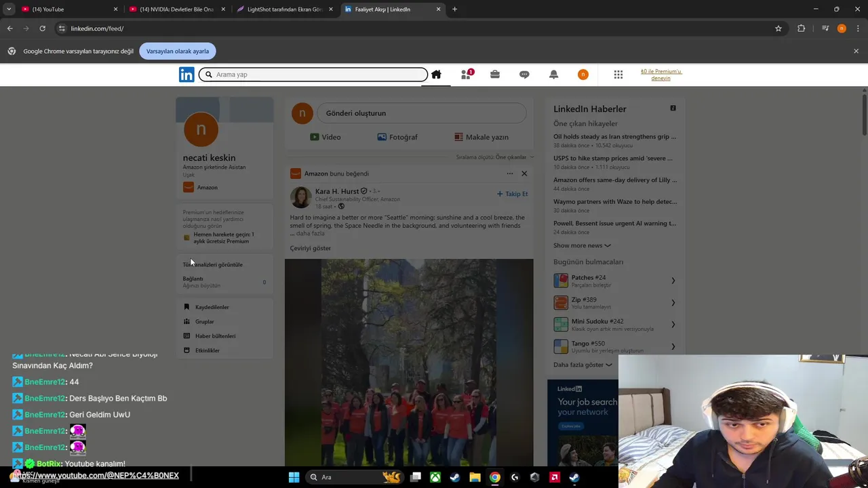Read Amazon offers same-day delivery story
The image size is (868, 488).
(615, 180)
